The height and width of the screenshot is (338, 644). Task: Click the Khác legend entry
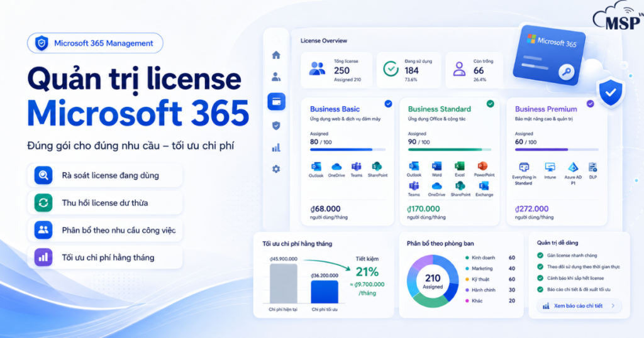point(490,301)
